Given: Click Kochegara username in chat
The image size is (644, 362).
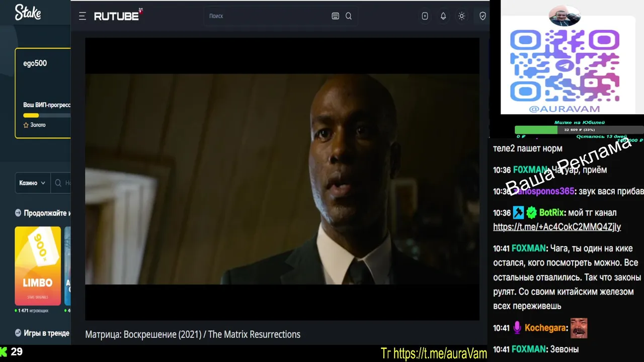Looking at the screenshot, I should coord(545,328).
